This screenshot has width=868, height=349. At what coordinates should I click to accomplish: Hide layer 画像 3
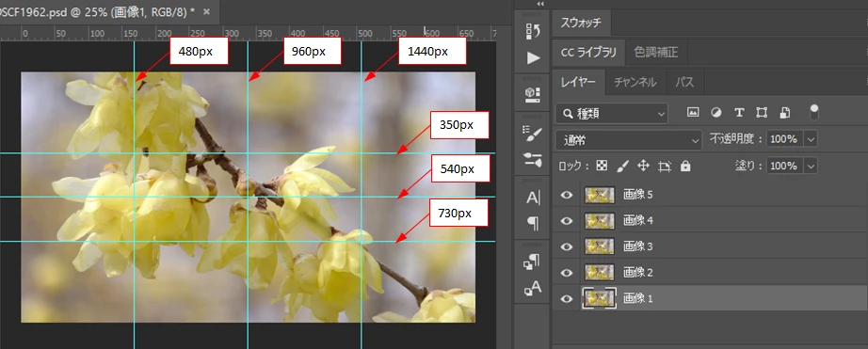tap(567, 246)
